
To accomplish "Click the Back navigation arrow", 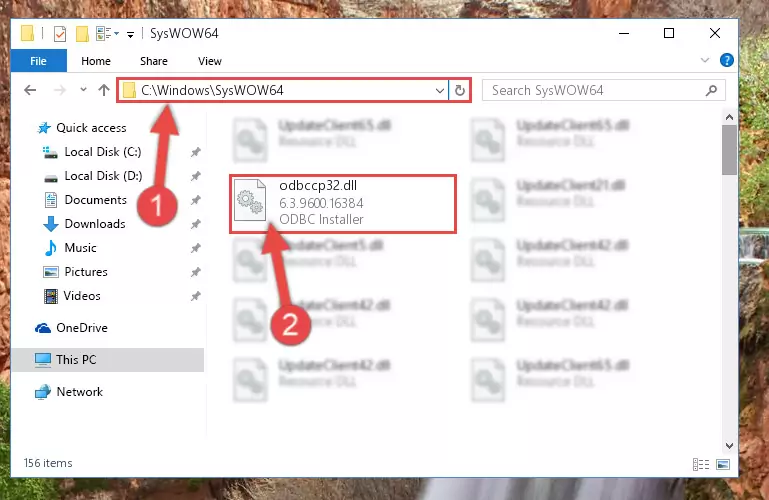I will pyautogui.click(x=30, y=90).
